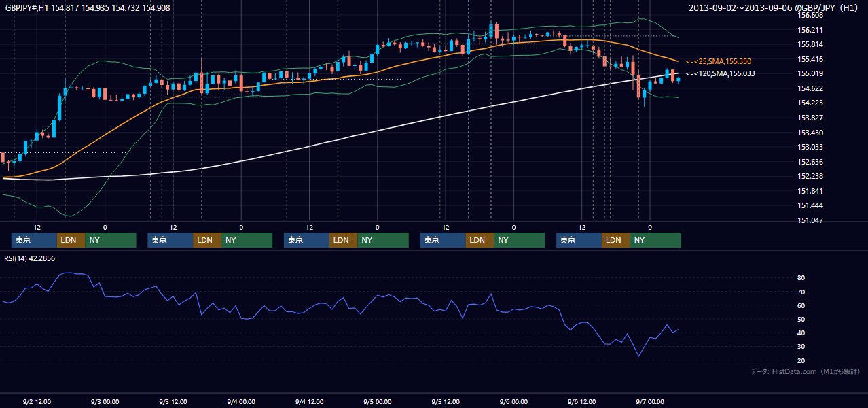This screenshot has height=408, width=868.
Task: Select the 9/6 12:00 time label
Action: coord(581,401)
